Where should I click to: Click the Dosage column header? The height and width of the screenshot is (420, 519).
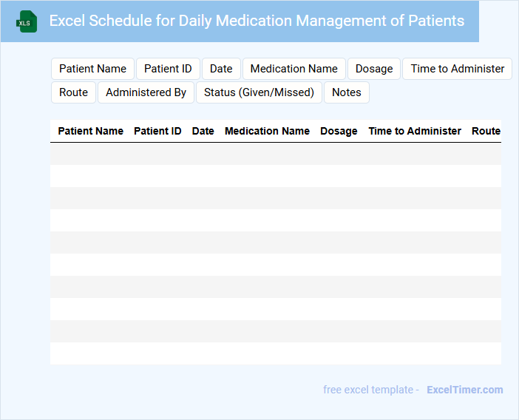coord(339,131)
